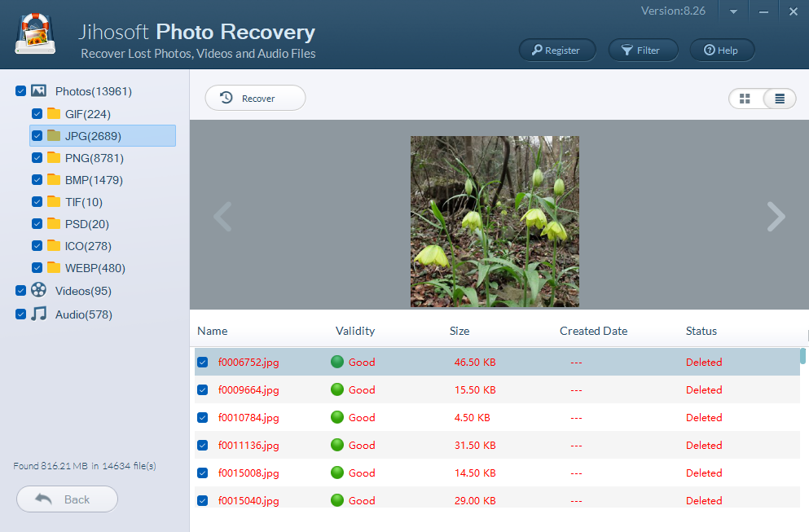Open the BMP(1479) folder
The image size is (809, 532).
coord(94,181)
